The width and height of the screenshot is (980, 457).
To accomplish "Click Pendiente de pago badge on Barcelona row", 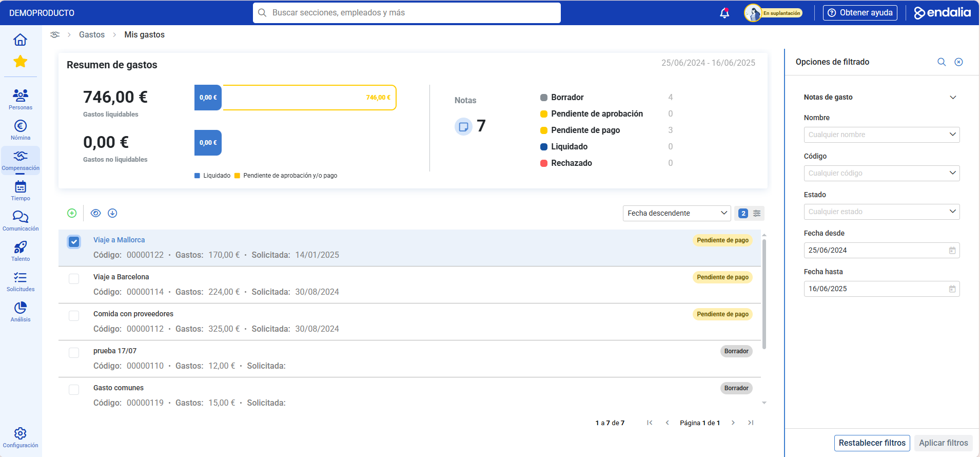I will tap(722, 277).
